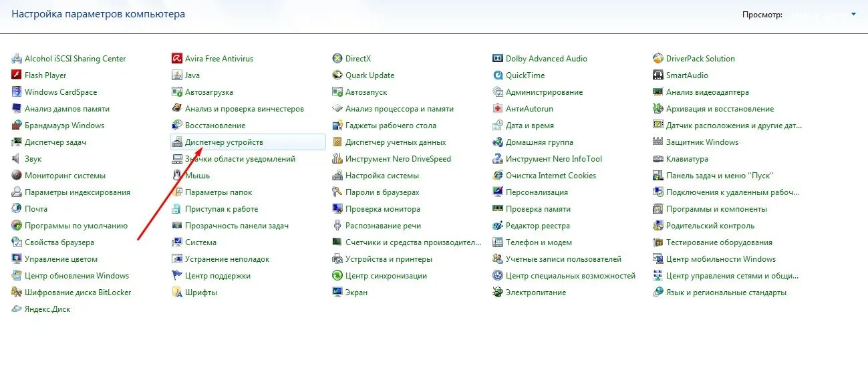868x380 pixels.
Task: Open Редактор реестра link
Action: click(x=538, y=226)
